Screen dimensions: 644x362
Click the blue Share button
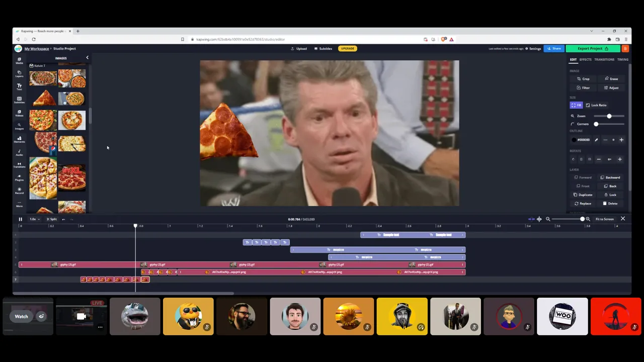[554, 49]
